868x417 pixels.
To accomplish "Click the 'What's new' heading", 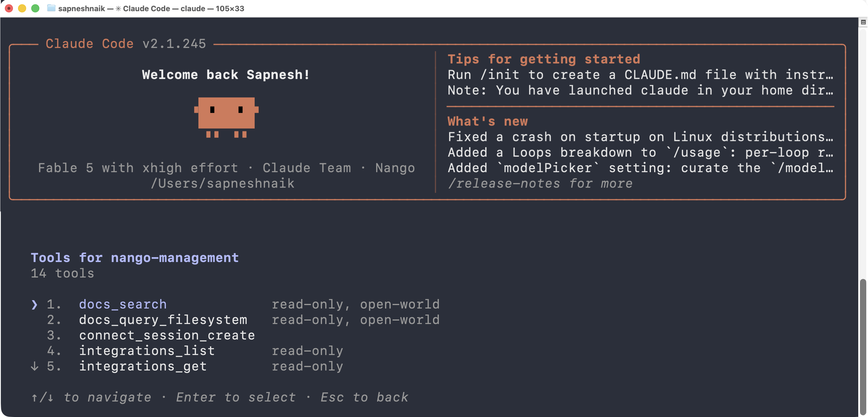I will [x=487, y=121].
